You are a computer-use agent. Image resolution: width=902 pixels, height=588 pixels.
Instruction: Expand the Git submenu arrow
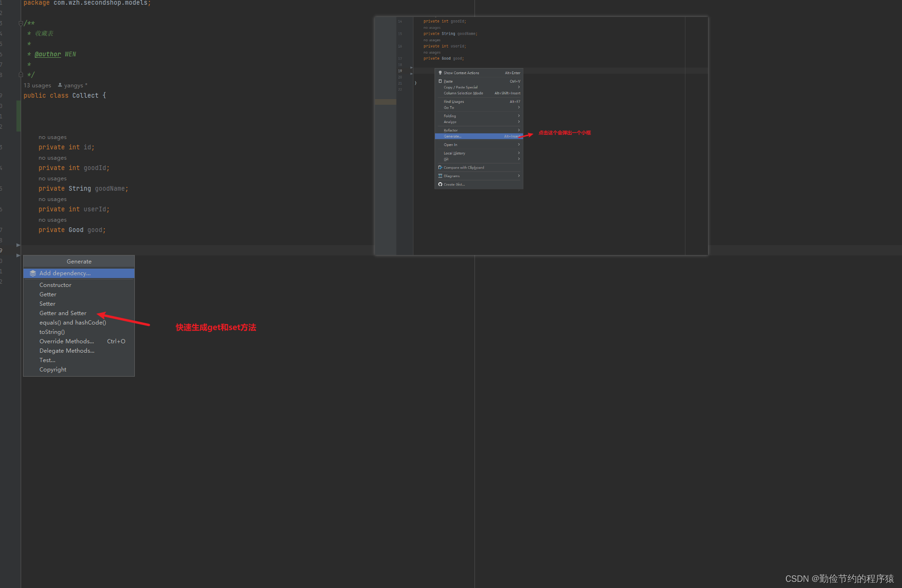pos(519,159)
